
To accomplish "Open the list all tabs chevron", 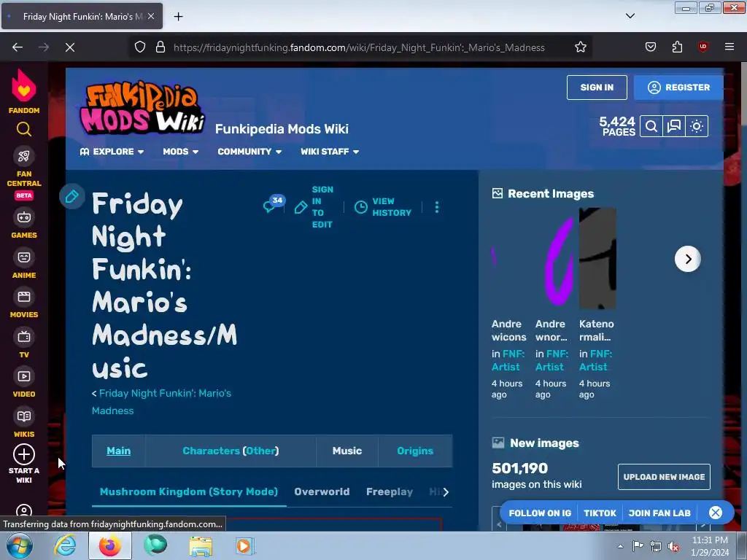I will tap(630, 16).
